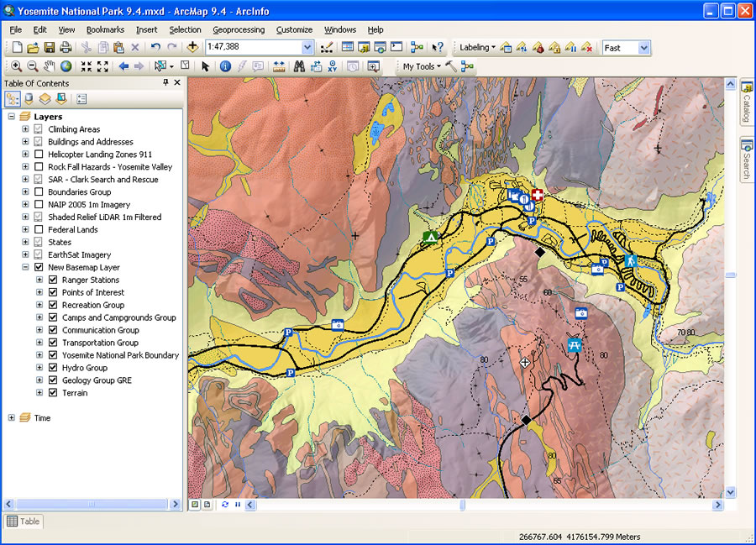Image resolution: width=756 pixels, height=545 pixels.
Task: Activate the Identify info tool
Action: point(225,66)
